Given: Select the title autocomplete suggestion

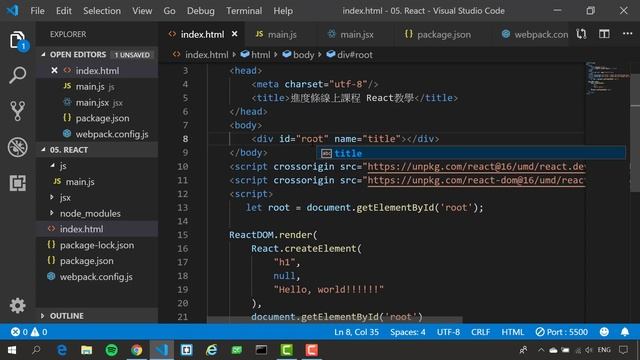Looking at the screenshot, I should click(x=471, y=153).
